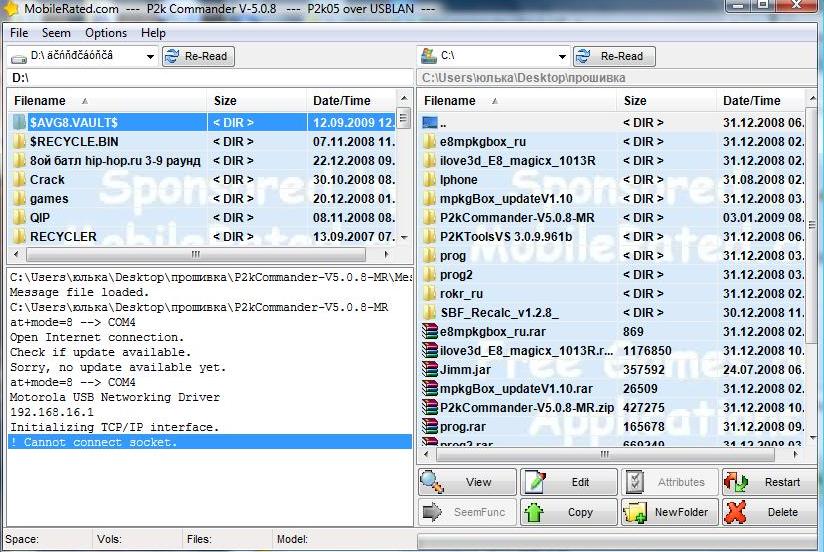Select the e8mpkgbox_ru folder row
This screenshot has height=552, width=824.
click(x=612, y=141)
